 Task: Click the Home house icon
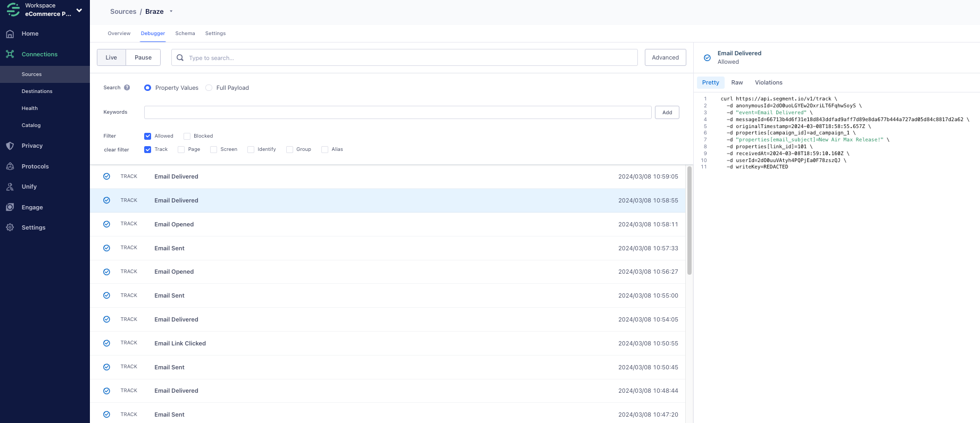tap(10, 34)
